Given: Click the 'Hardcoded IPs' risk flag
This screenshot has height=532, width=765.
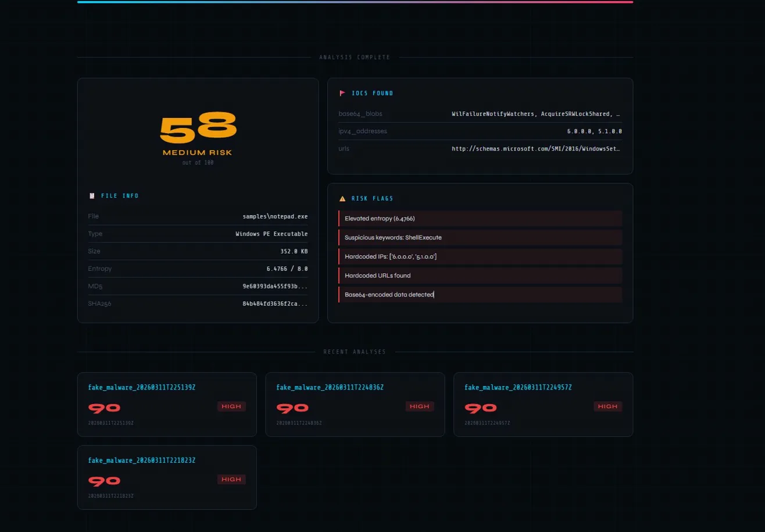Looking at the screenshot, I should pyautogui.click(x=480, y=256).
